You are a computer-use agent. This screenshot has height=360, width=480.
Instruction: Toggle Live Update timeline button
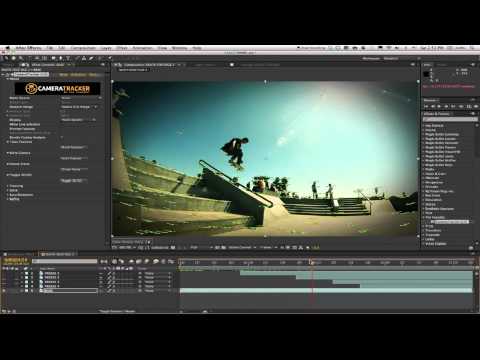coord(114,262)
